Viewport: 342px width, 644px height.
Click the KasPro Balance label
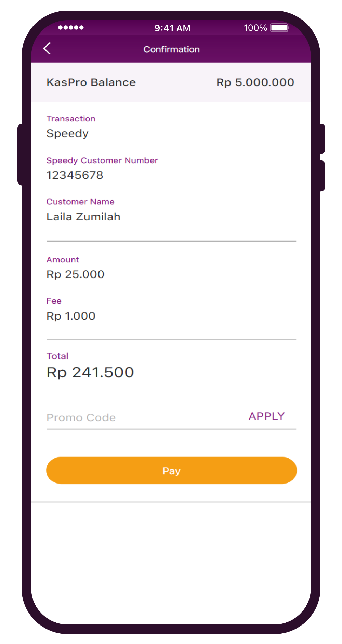pyautogui.click(x=91, y=82)
